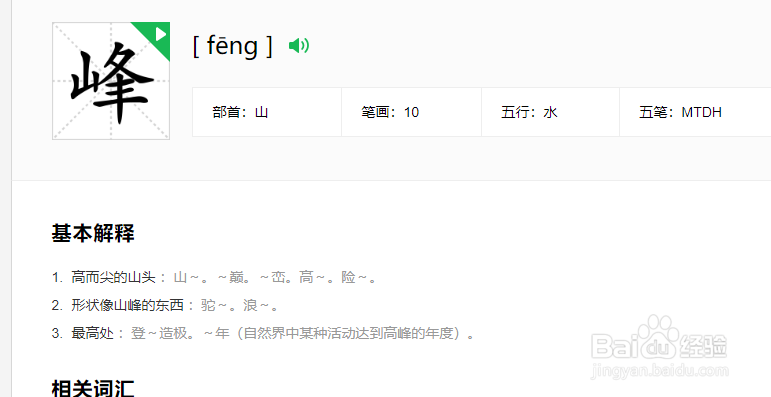The height and width of the screenshot is (397, 771).
Task: Click definition three 最高处
Action: pyautogui.click(x=92, y=334)
